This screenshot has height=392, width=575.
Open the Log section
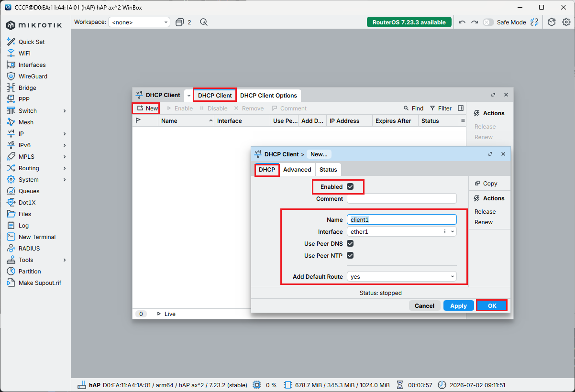pyautogui.click(x=23, y=225)
